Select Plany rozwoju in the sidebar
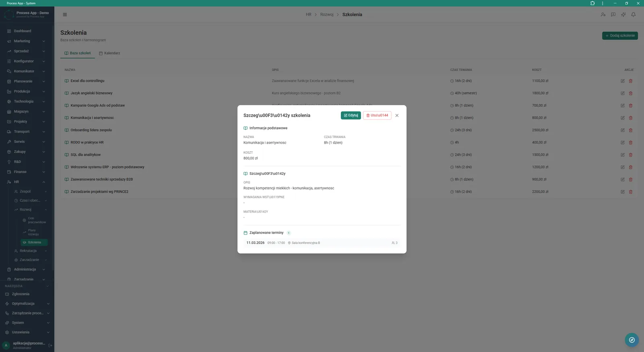This screenshot has height=352, width=644. (34, 232)
